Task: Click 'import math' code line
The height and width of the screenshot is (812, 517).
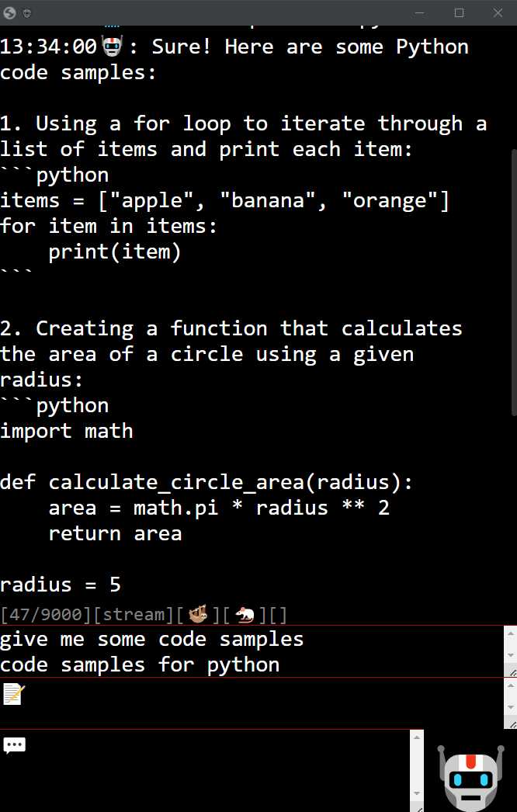Action: (66, 431)
